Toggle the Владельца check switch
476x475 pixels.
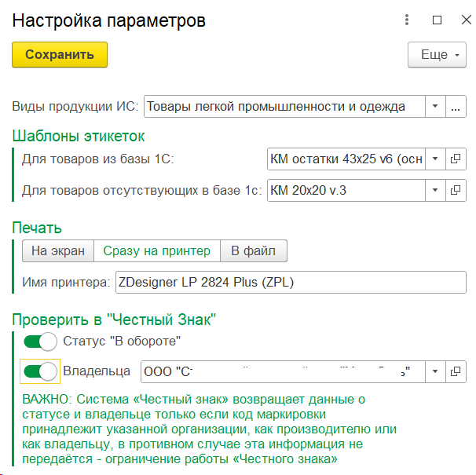click(x=40, y=371)
